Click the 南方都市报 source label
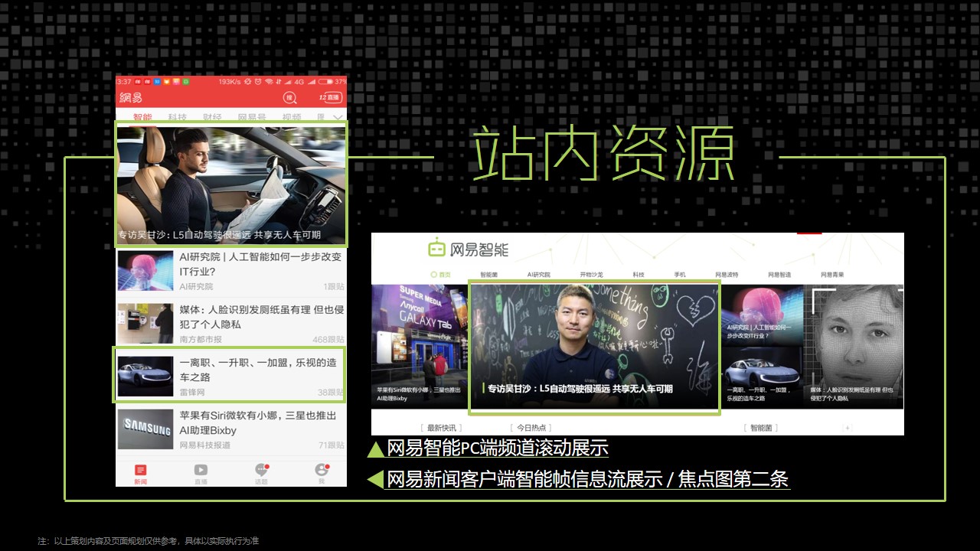Image resolution: width=980 pixels, height=551 pixels. click(201, 340)
